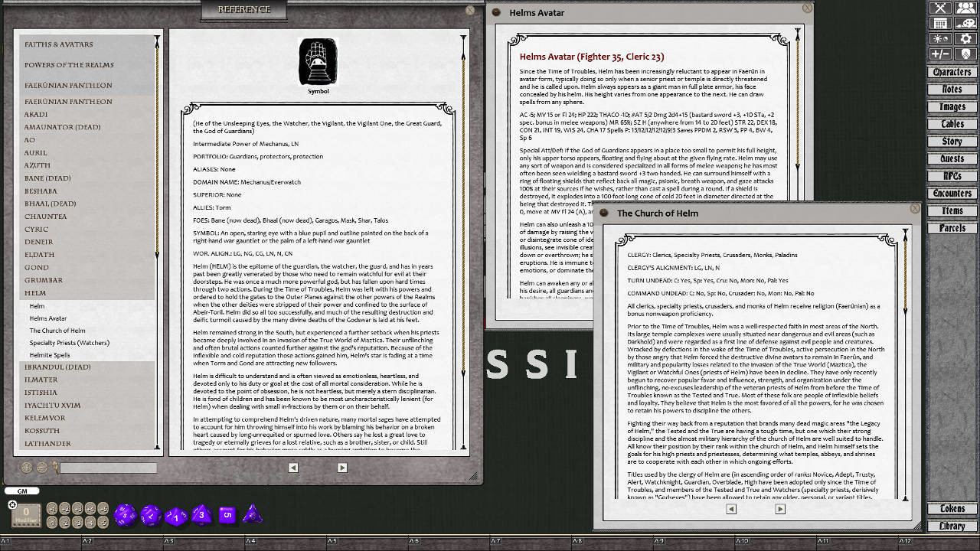Pick the purple d4 pyramid die
The height and width of the screenshot is (551, 980).
[x=252, y=515]
